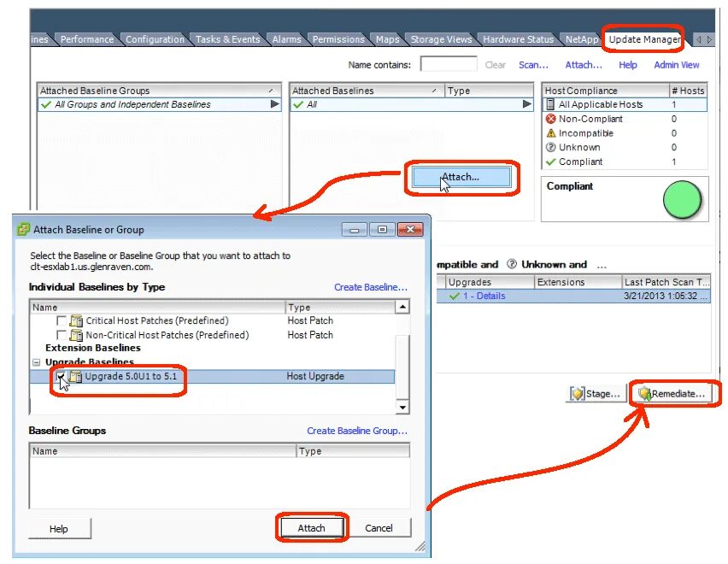This screenshot has height=564, width=728.
Task: Open the Help link in Update Manager
Action: [628, 65]
